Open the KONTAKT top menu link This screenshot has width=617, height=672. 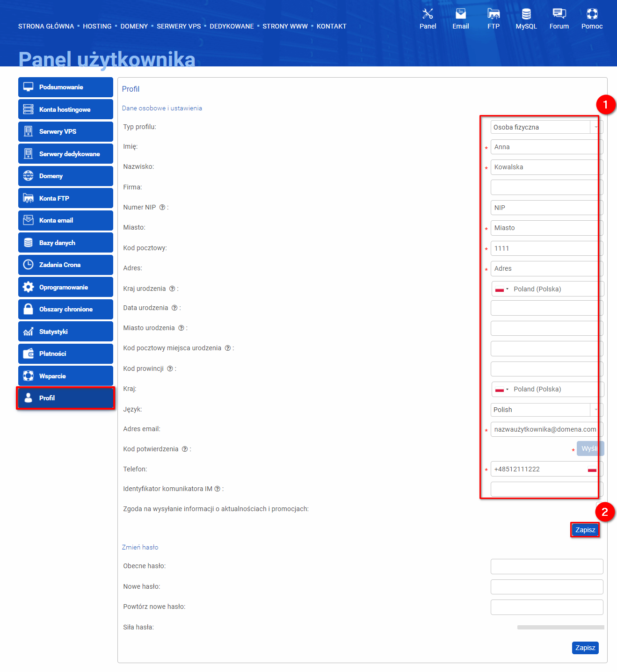pos(332,26)
